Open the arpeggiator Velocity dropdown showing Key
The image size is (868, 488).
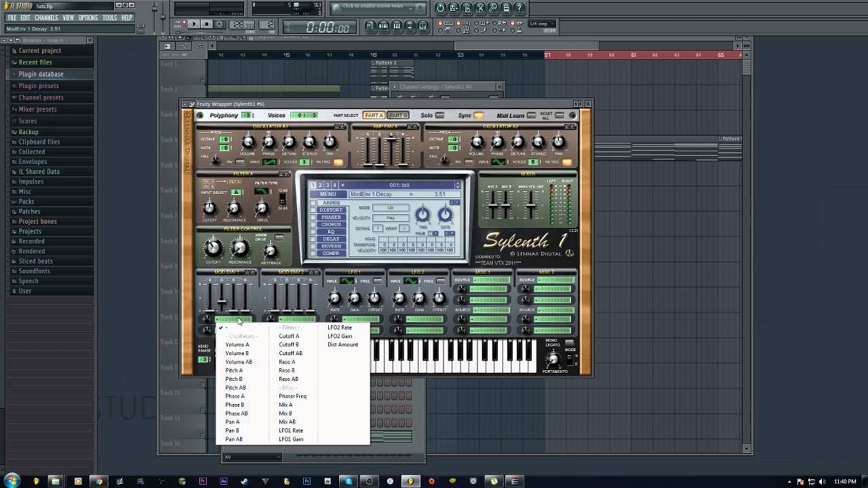[x=391, y=218]
